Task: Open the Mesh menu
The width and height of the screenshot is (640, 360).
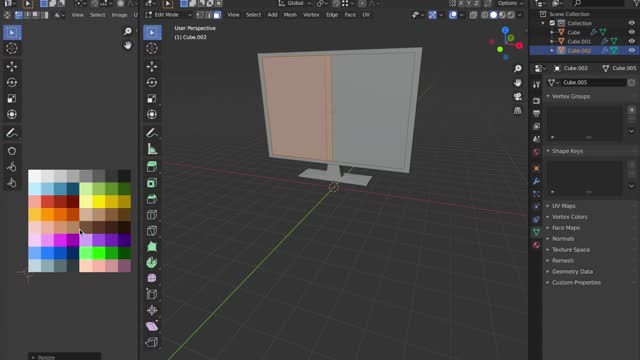Action: [290, 15]
